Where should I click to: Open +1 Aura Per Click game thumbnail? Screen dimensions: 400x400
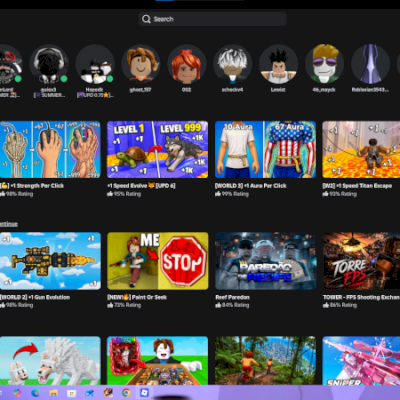click(265, 149)
